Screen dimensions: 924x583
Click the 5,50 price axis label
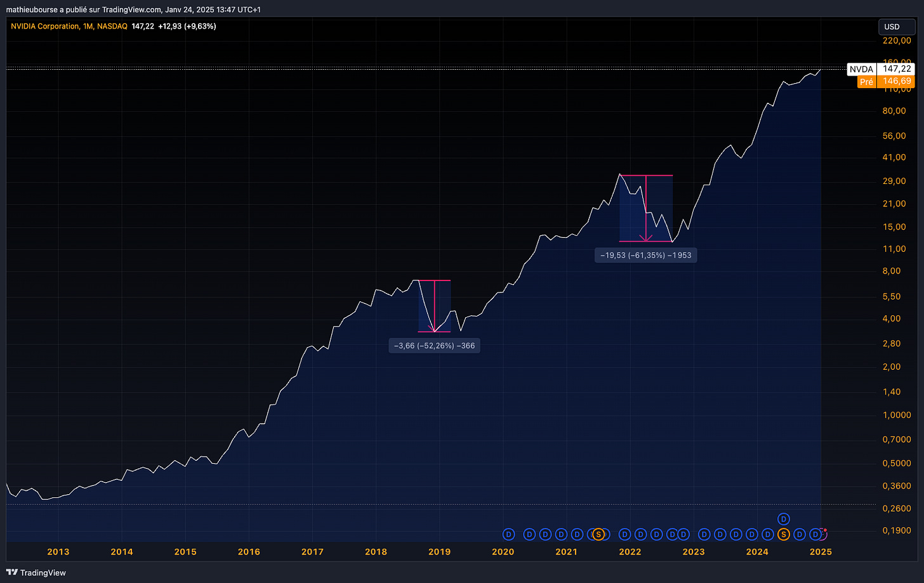pyautogui.click(x=892, y=296)
